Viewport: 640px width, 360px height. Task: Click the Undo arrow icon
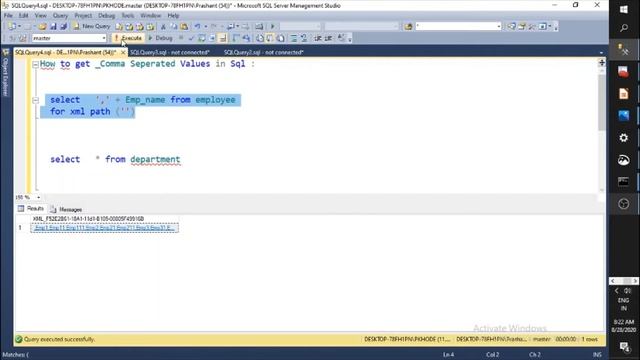pos(198,27)
